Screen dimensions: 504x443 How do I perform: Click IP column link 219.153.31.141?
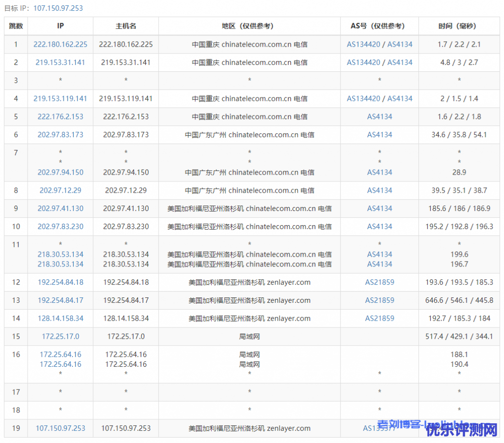[61, 62]
